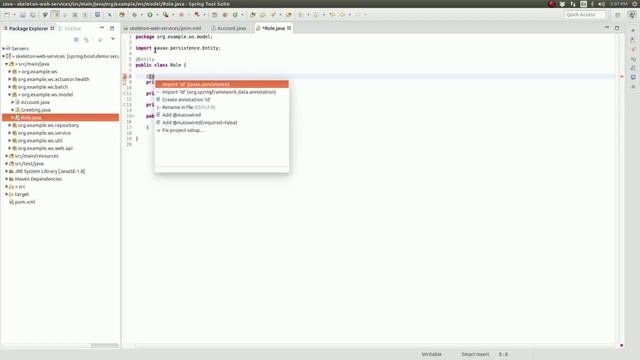
Task: Choose Create annotation 'Id' quick fix
Action: (222, 100)
